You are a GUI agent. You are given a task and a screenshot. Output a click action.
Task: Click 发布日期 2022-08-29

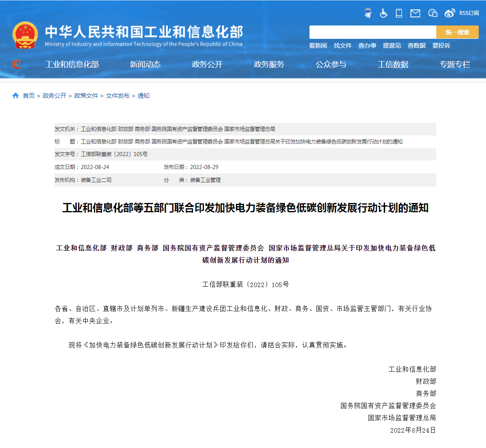204,167
